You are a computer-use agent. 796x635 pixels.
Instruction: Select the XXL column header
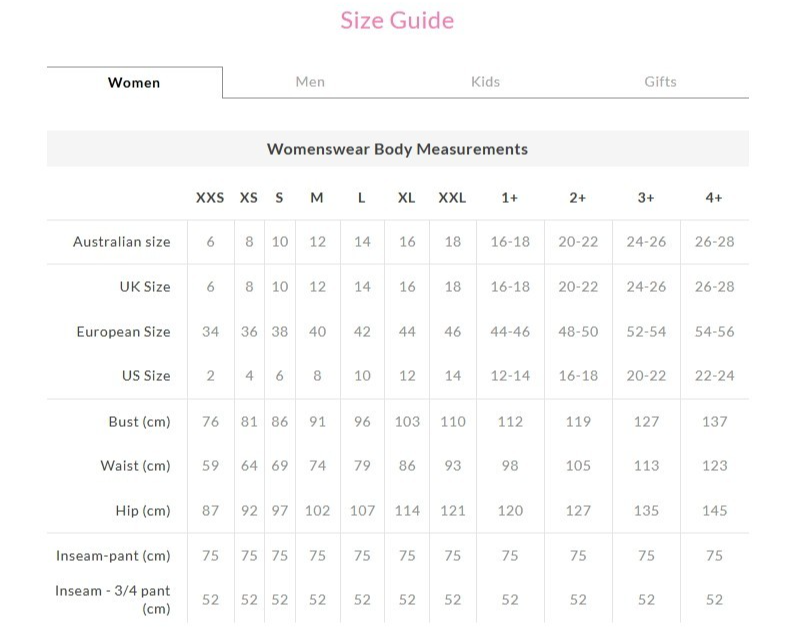tap(452, 198)
